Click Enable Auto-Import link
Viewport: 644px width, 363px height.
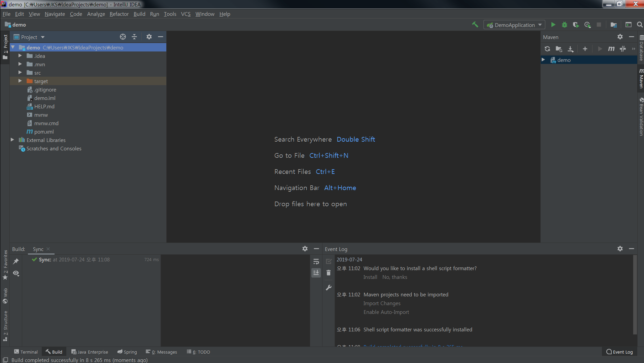pos(386,312)
